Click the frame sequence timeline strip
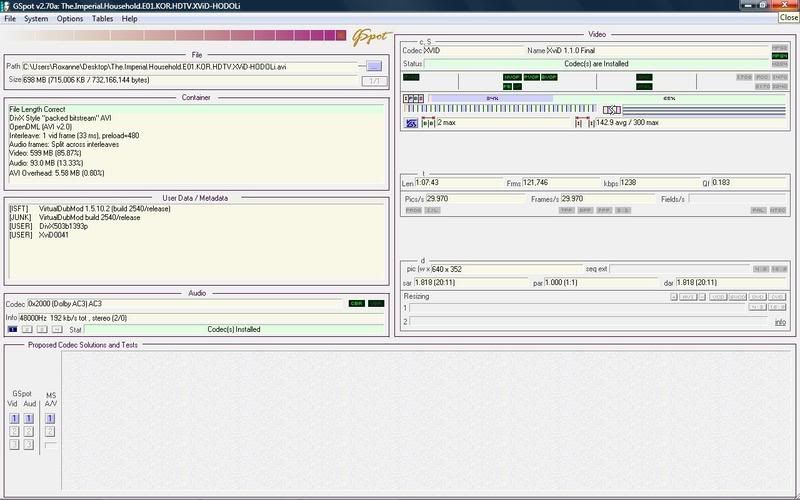Image resolution: width=800 pixels, height=500 pixels. pyautogui.click(x=500, y=109)
